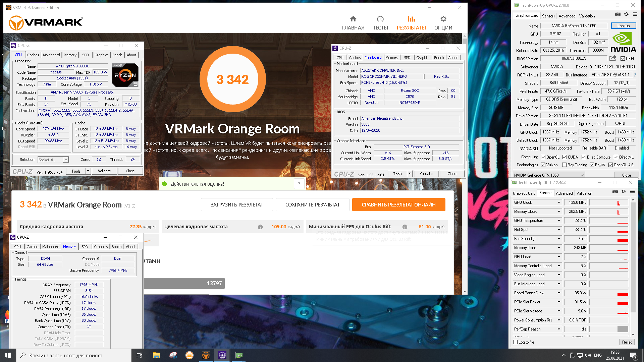Open File Explorer from taskbar
644x362 pixels.
156,355
